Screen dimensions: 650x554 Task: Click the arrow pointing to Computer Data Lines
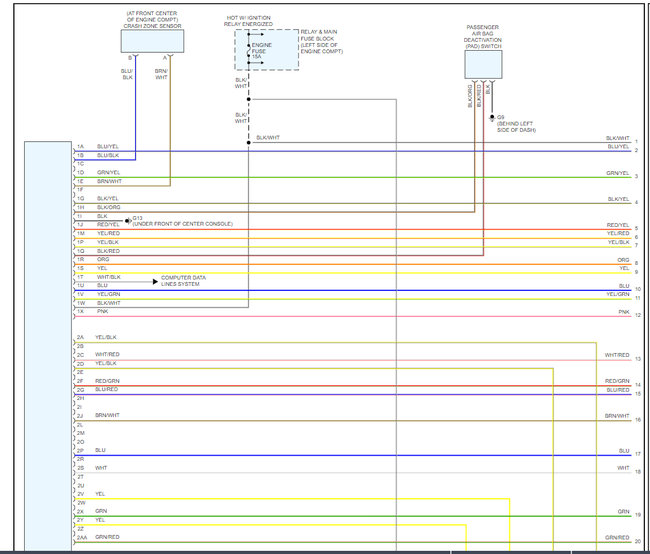[x=155, y=282]
